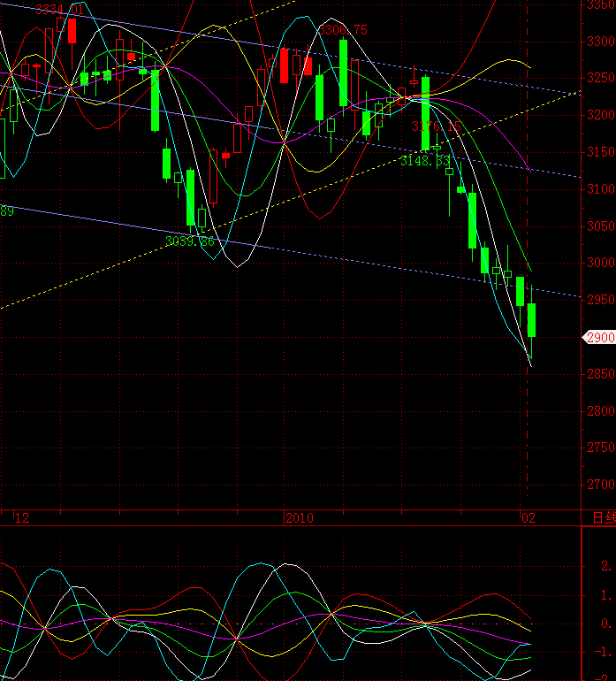Click the 2950 price axis label

coord(601,299)
